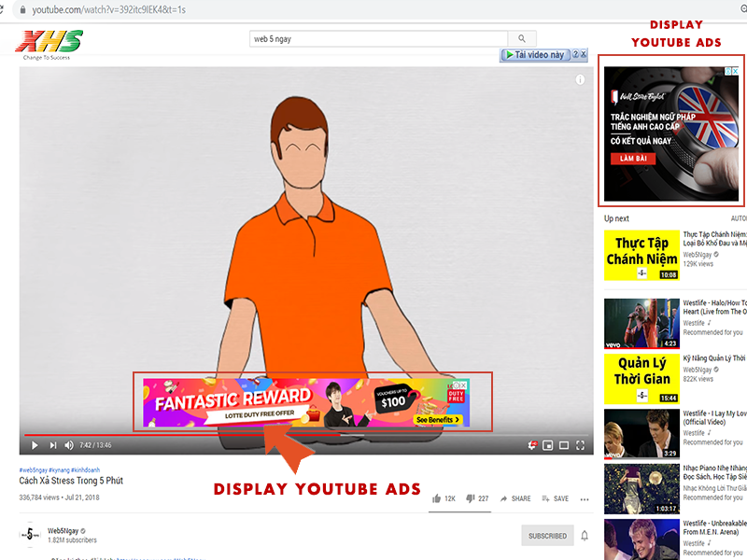This screenshot has width=747, height=560.
Task: Open the video info card icon
Action: coord(580,80)
